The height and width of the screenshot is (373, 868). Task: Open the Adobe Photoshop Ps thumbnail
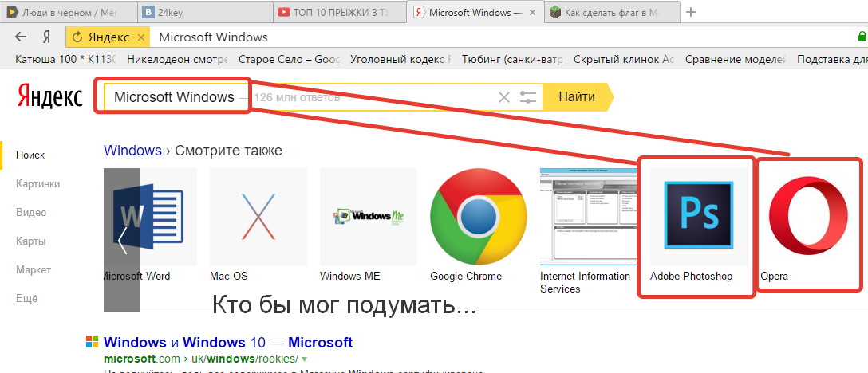699,218
